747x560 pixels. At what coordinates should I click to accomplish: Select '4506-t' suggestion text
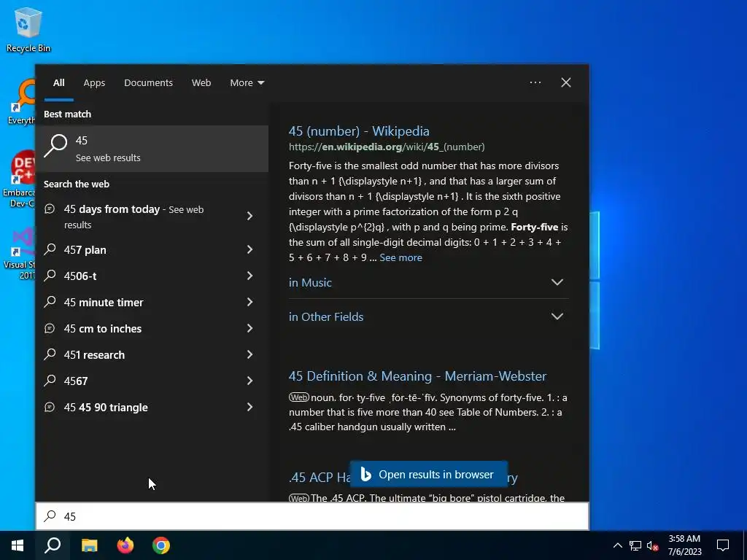[80, 276]
